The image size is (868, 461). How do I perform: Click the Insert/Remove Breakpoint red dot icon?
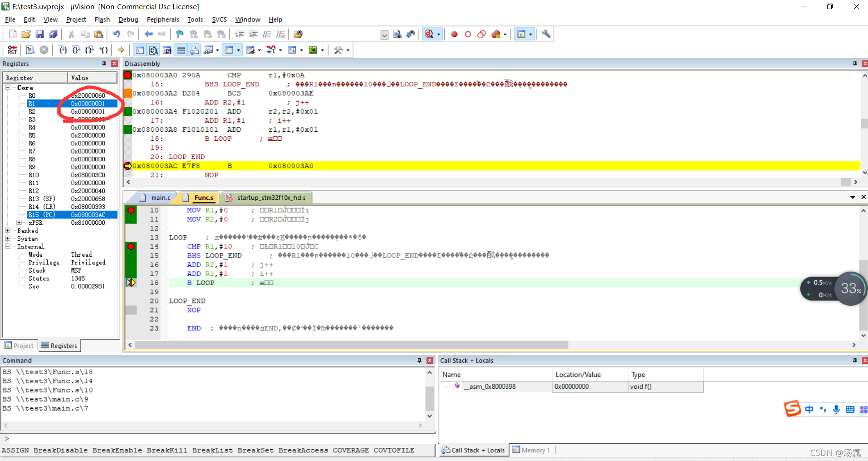(454, 34)
